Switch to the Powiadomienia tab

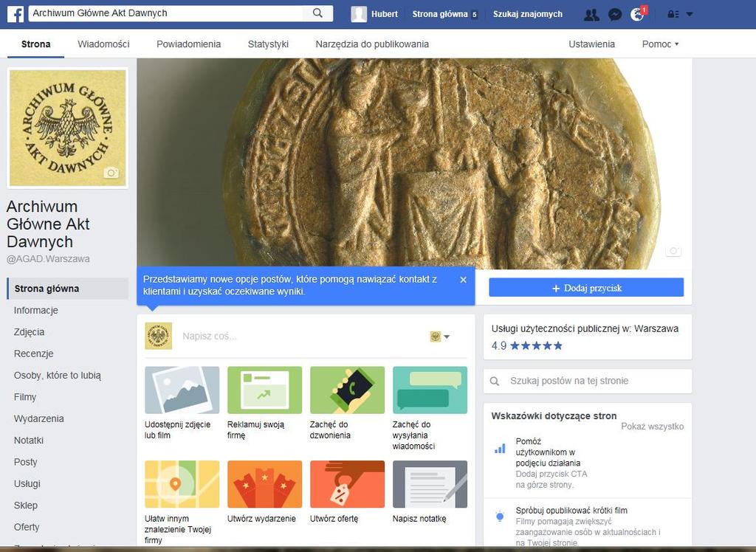tap(188, 44)
